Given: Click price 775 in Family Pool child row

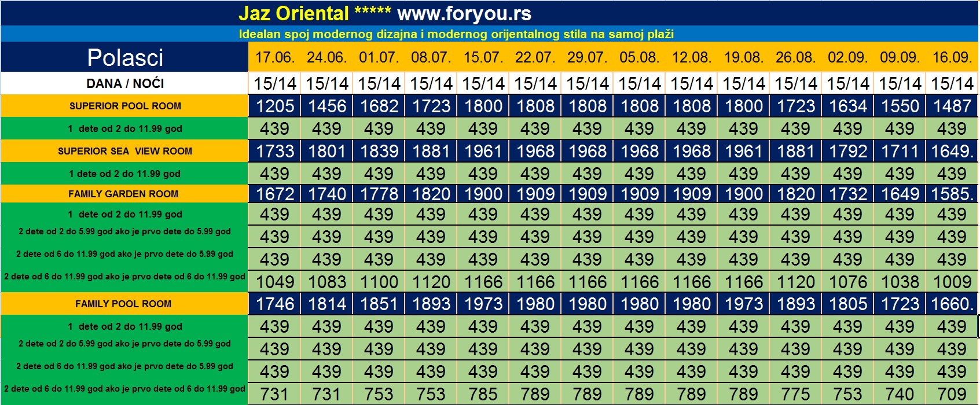Looking at the screenshot, I should (796, 394).
